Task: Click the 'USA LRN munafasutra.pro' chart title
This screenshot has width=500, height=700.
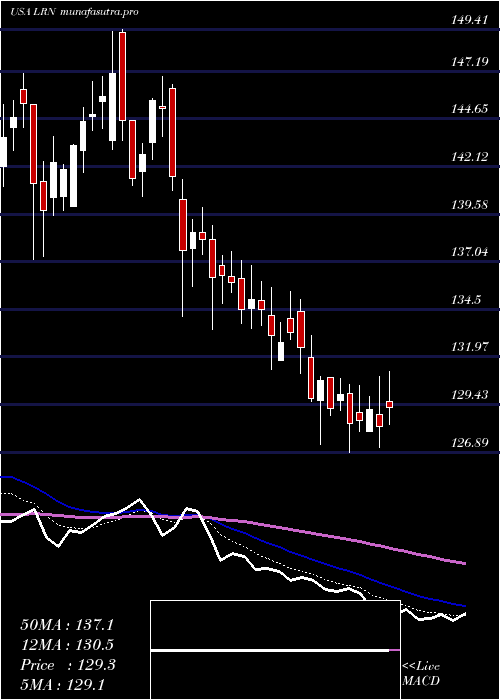Action: (74, 12)
